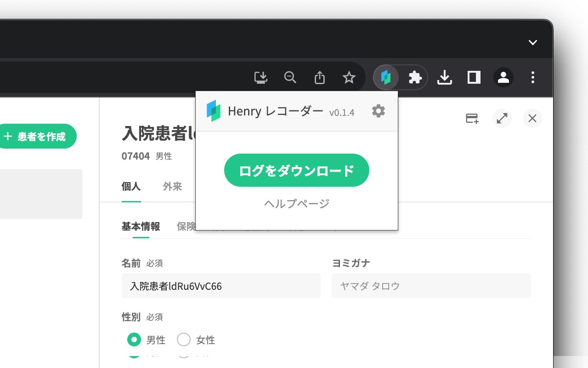Expand the patient panel with arrows icon
The height and width of the screenshot is (368, 588).
[x=502, y=118]
